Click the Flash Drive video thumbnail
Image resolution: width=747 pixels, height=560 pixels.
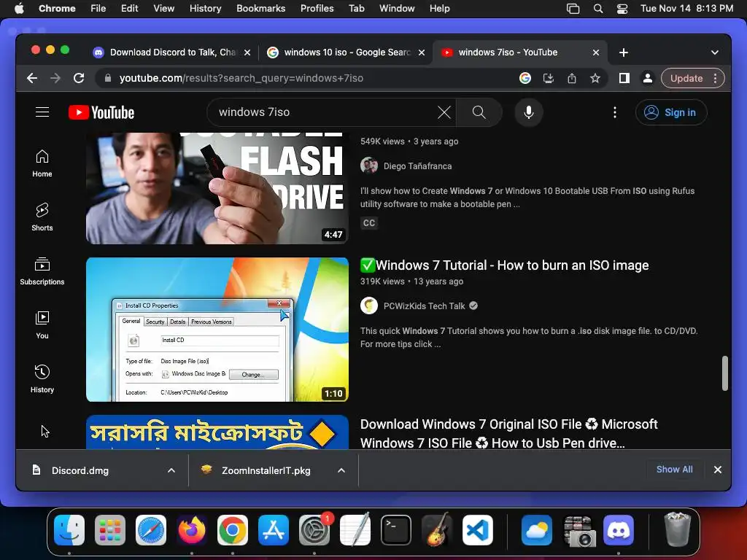[x=217, y=189]
